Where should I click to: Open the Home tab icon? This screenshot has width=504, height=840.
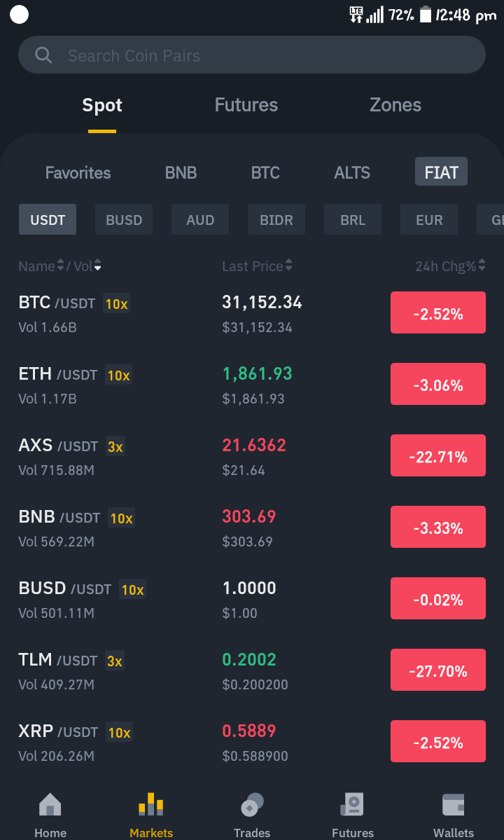click(50, 805)
